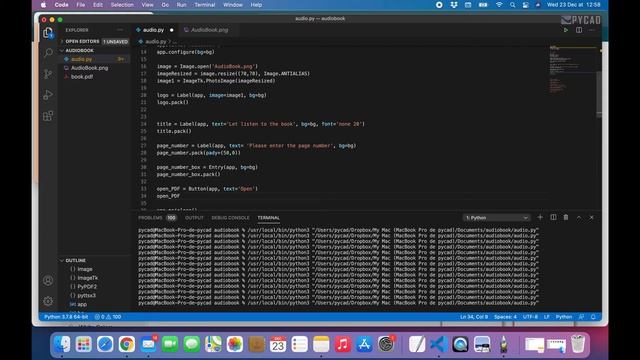Select 'ImageTk' symbol in Outline

click(87, 278)
